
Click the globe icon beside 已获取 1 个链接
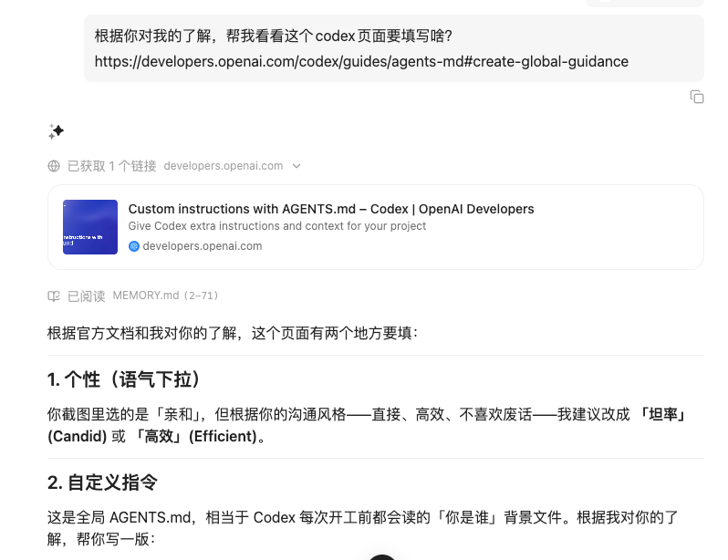54,166
